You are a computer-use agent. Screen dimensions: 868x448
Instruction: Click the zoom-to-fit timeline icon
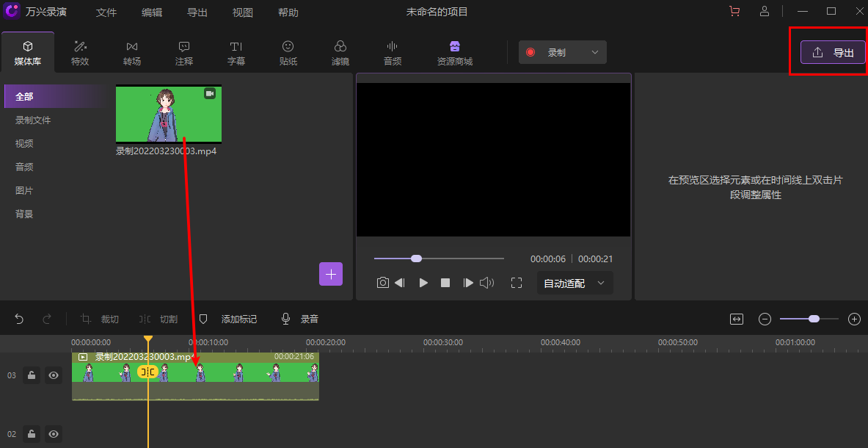pyautogui.click(x=737, y=319)
